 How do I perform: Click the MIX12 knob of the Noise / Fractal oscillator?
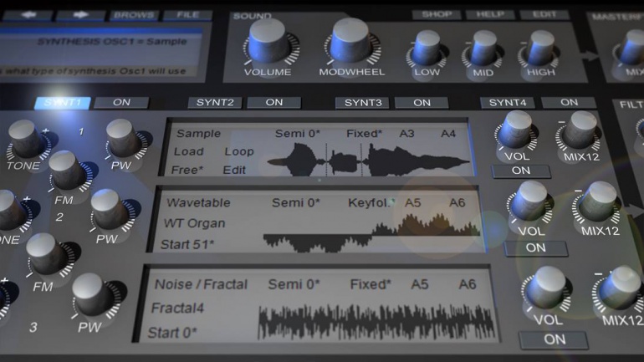pos(621,288)
